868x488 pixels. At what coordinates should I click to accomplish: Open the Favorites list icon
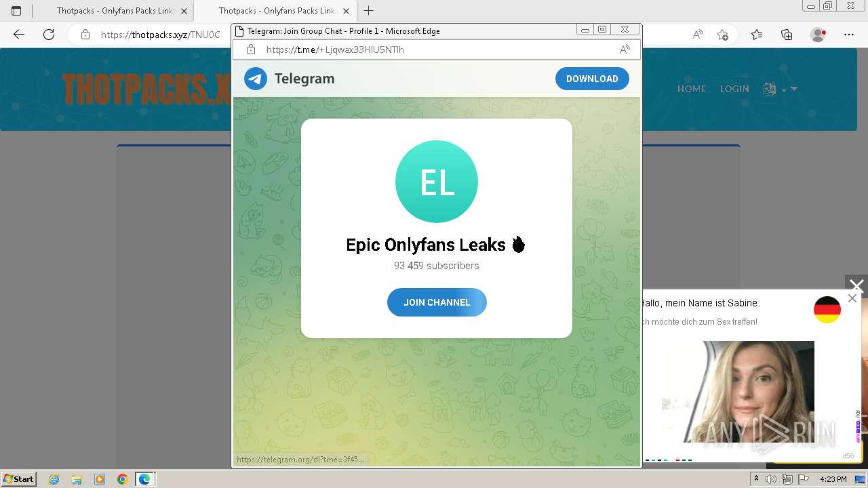(x=757, y=35)
